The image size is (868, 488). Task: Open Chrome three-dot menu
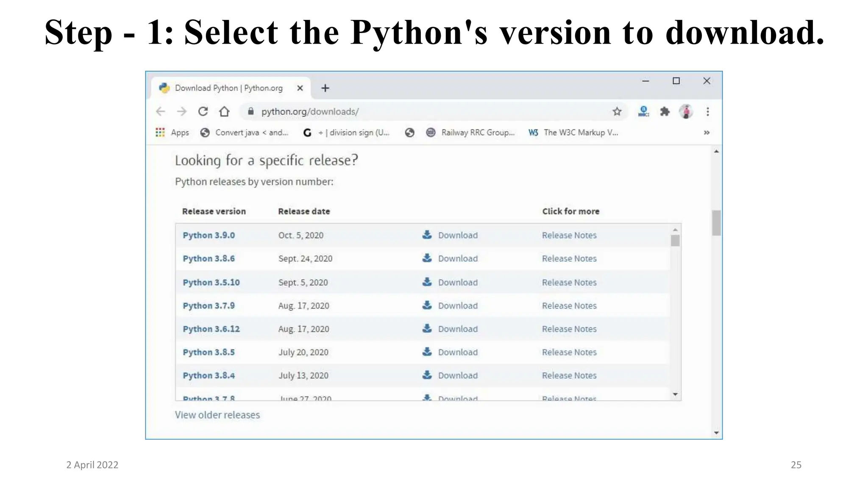(707, 111)
